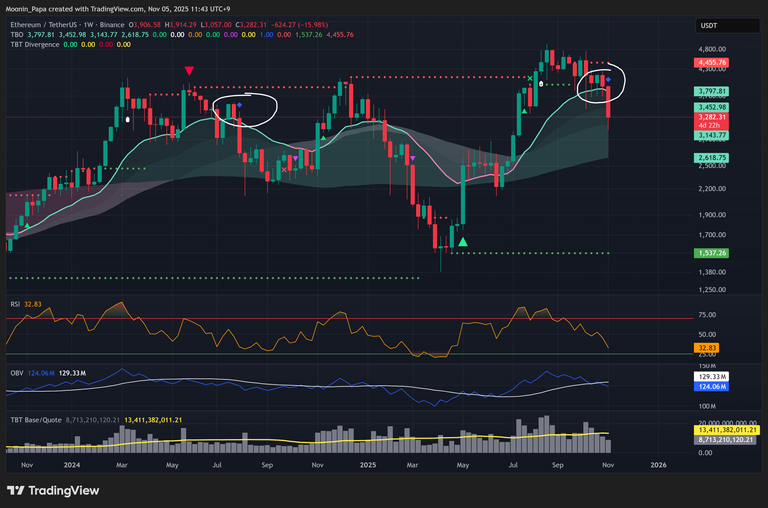The image size is (768, 508).
Task: Click the blue diamond inside the left ellipse
Action: click(x=239, y=104)
